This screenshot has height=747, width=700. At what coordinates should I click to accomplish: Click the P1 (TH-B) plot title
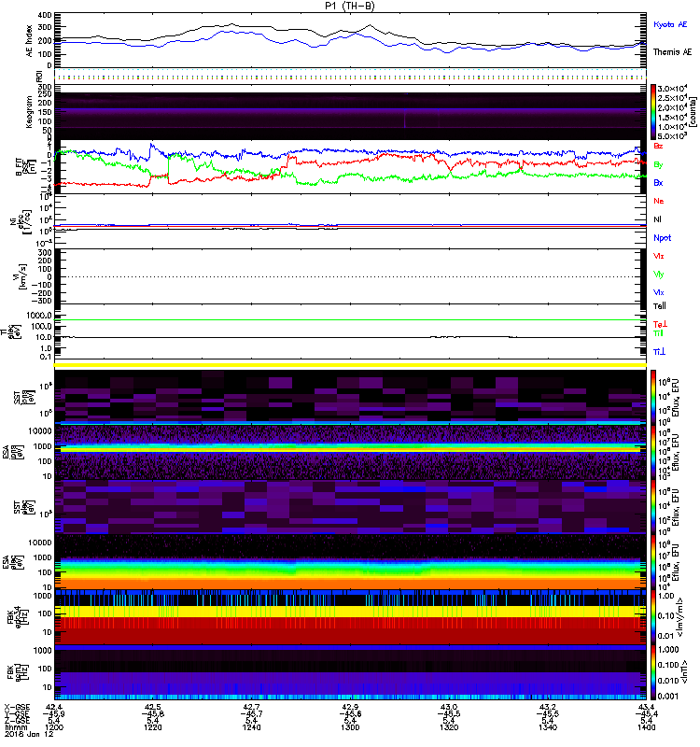pyautogui.click(x=351, y=7)
